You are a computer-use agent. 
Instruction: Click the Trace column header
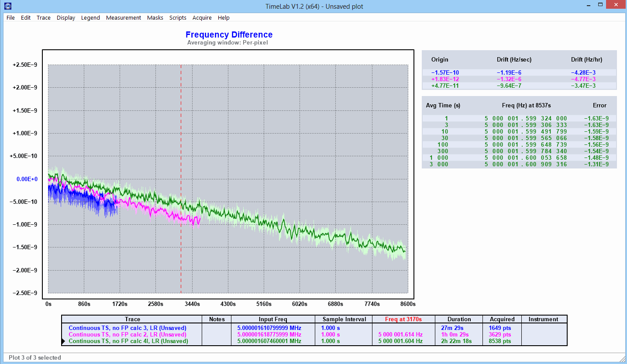pos(132,319)
